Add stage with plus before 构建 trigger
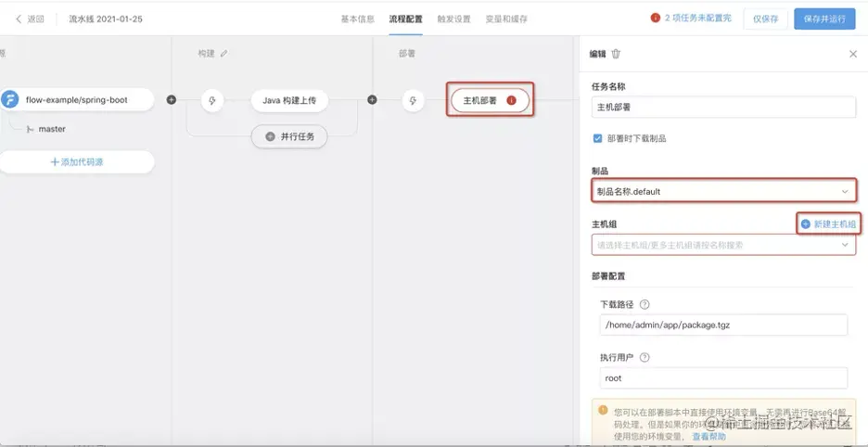 (x=172, y=100)
